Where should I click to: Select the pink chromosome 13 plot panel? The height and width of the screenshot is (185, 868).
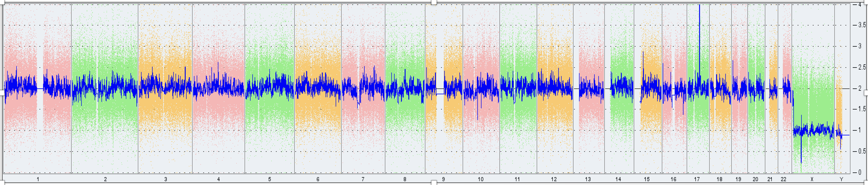[589, 89]
